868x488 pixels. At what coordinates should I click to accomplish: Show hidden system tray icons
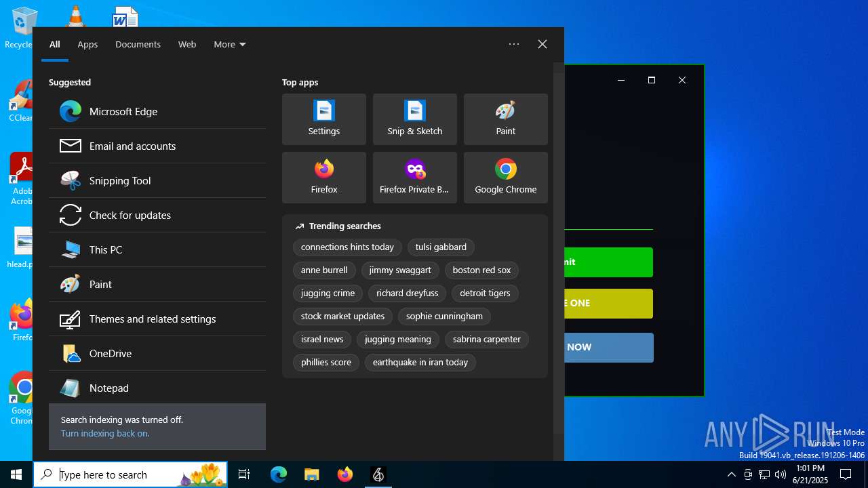(731, 474)
